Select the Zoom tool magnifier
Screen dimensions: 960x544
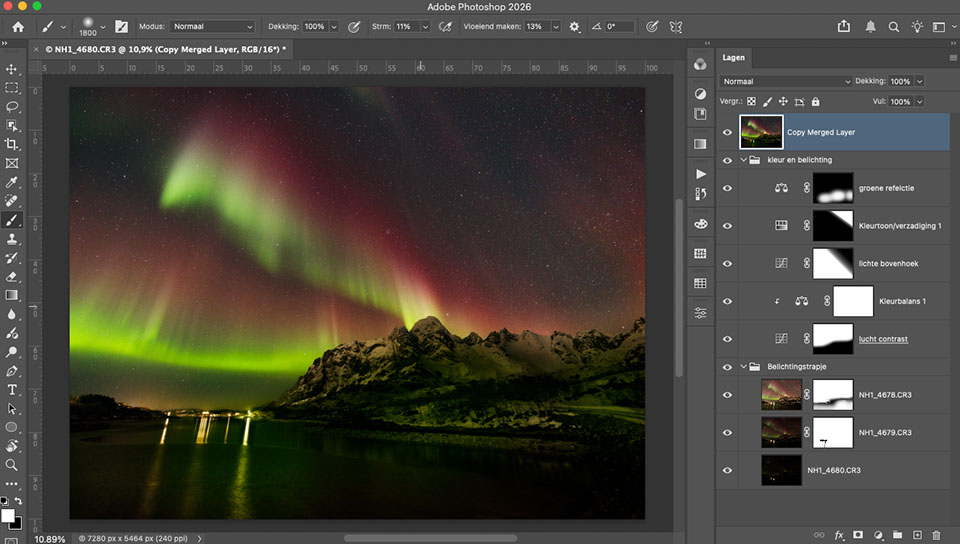[x=12, y=465]
